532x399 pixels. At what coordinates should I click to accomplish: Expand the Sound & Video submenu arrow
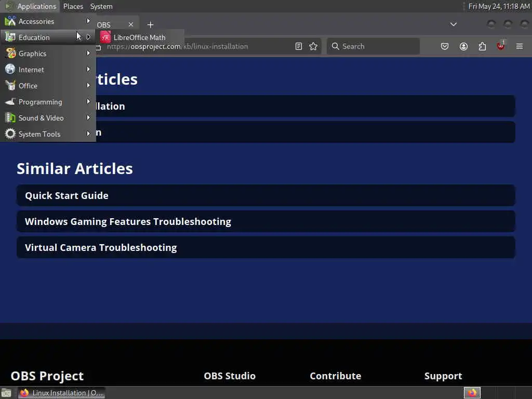(x=88, y=118)
